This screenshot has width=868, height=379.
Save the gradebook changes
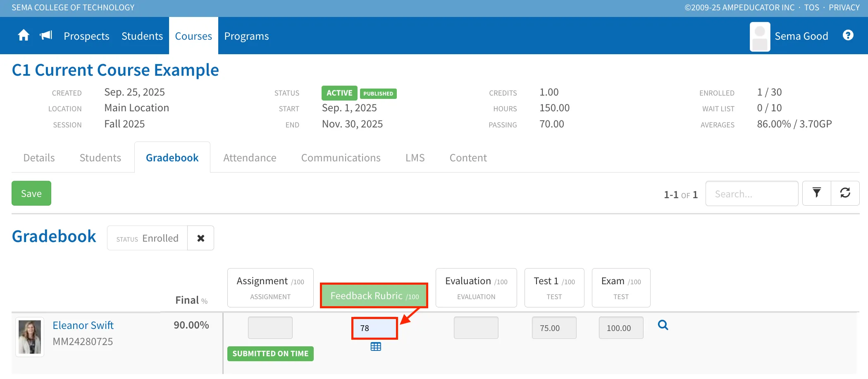pyautogui.click(x=31, y=193)
